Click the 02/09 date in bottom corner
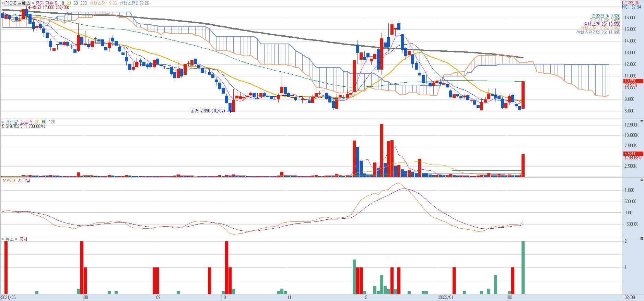Viewport: 644px width, 301px height. [630, 298]
